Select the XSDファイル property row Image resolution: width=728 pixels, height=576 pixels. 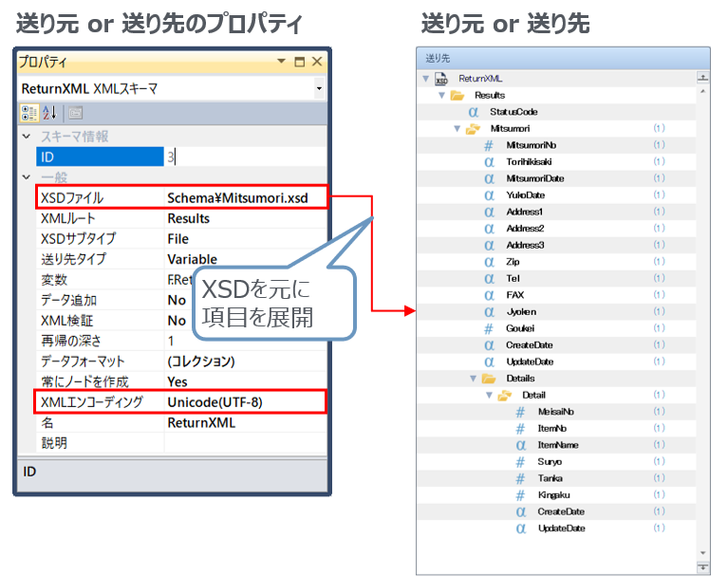(x=180, y=198)
